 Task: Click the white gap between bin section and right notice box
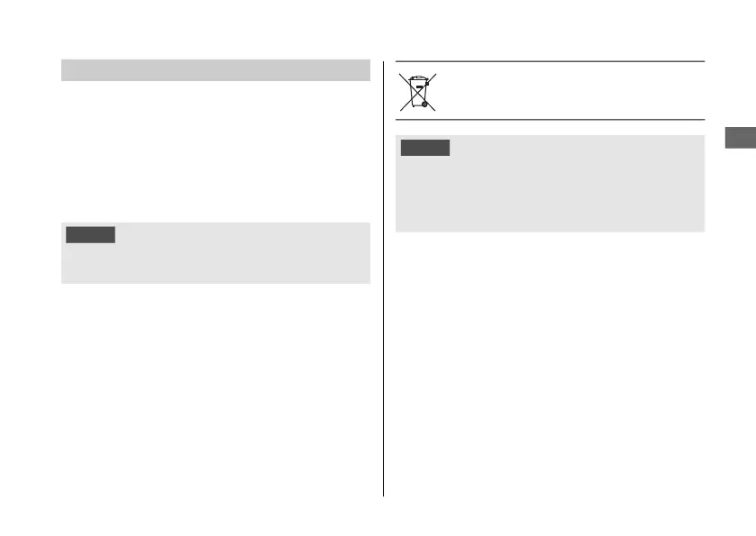pos(550,128)
